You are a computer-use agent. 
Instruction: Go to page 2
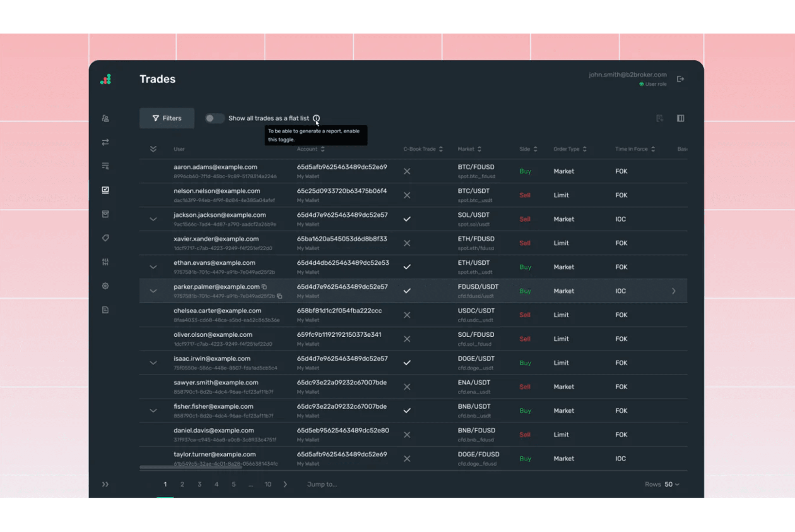182,484
